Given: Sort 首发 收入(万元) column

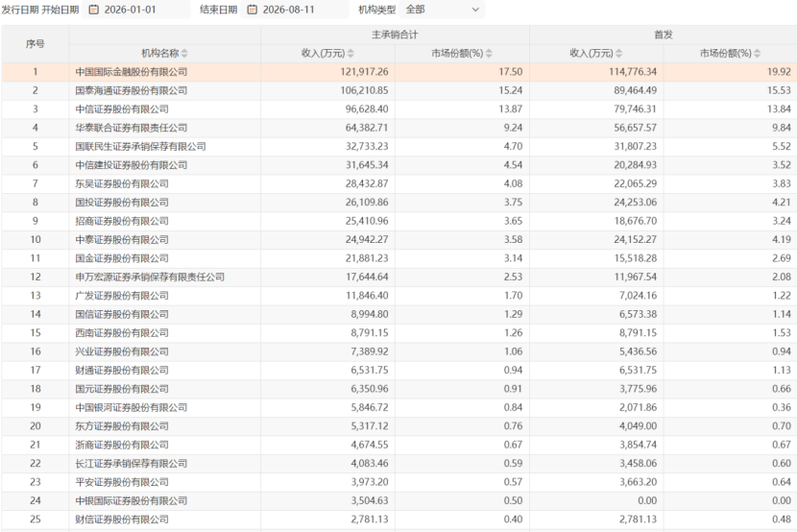Looking at the screenshot, I should pyautogui.click(x=618, y=54).
